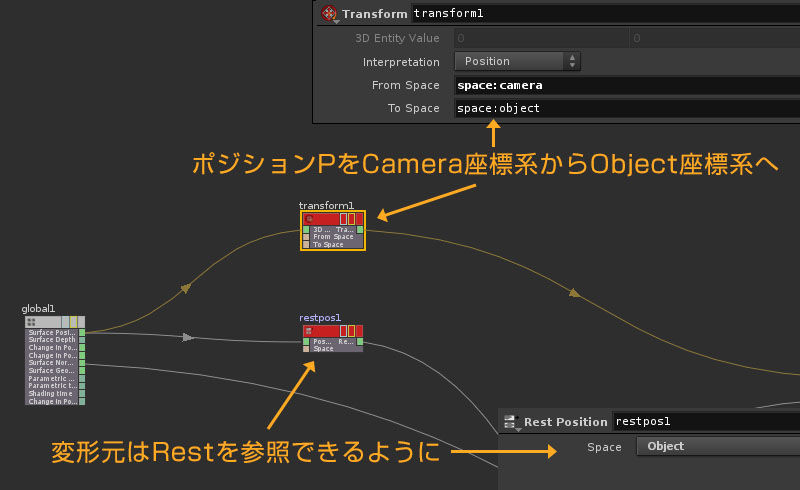This screenshot has width=800, height=490.
Task: Open the Space dropdown set to Object
Action: click(x=717, y=446)
